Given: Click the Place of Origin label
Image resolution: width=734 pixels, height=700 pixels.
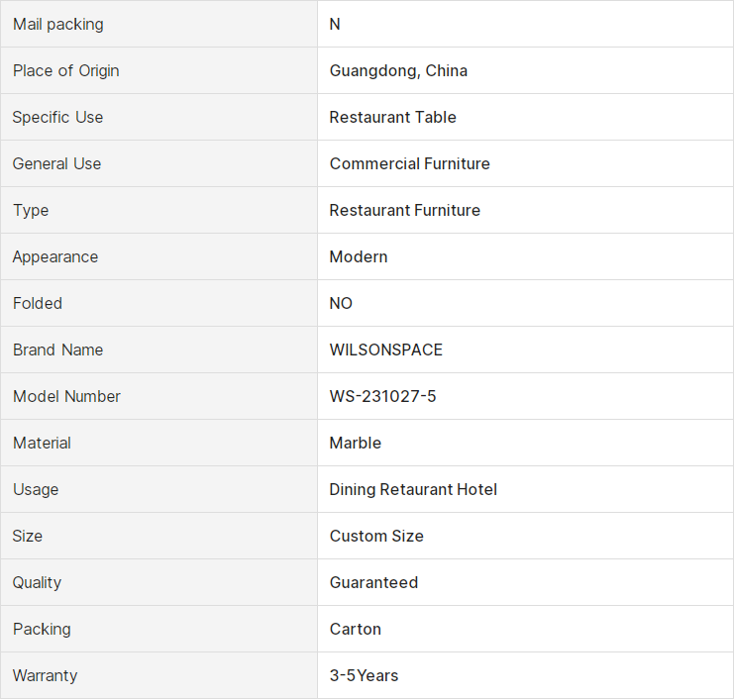Looking at the screenshot, I should pyautogui.click(x=66, y=70).
